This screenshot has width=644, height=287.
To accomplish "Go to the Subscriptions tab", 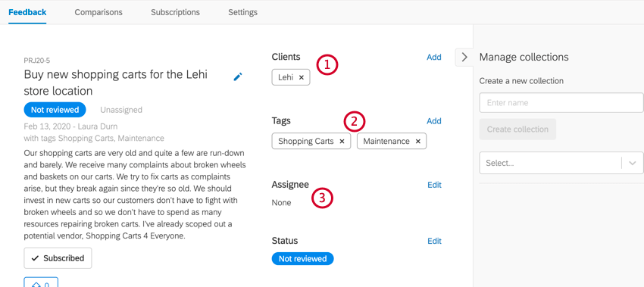I will (175, 12).
